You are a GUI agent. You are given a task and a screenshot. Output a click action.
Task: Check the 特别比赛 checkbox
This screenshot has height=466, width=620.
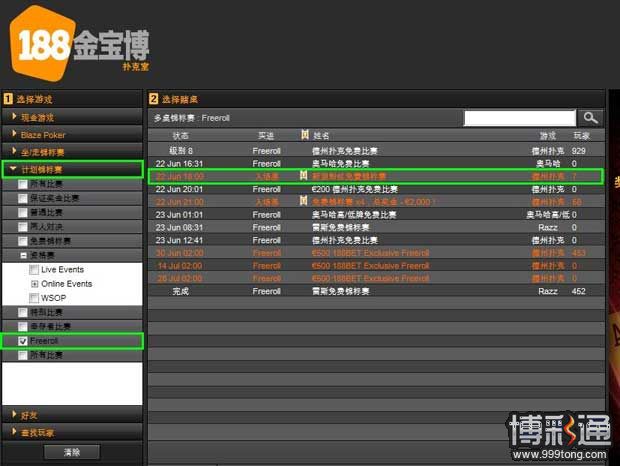click(x=23, y=312)
